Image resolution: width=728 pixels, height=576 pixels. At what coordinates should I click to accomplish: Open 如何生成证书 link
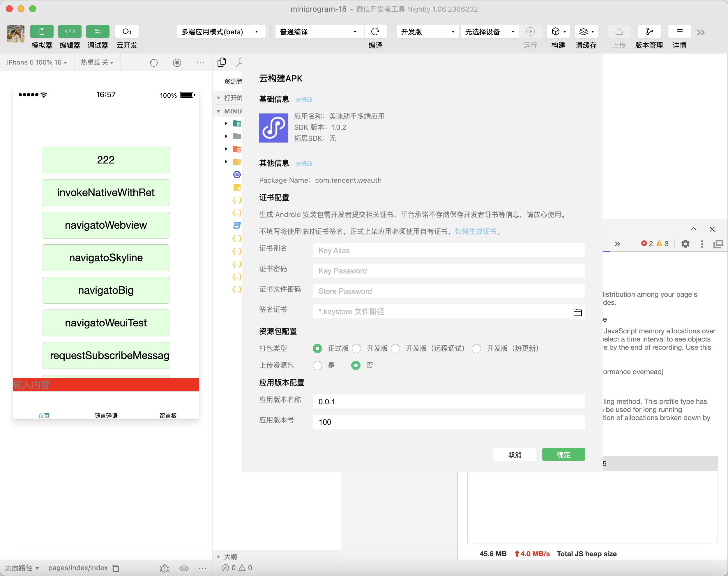coord(475,231)
